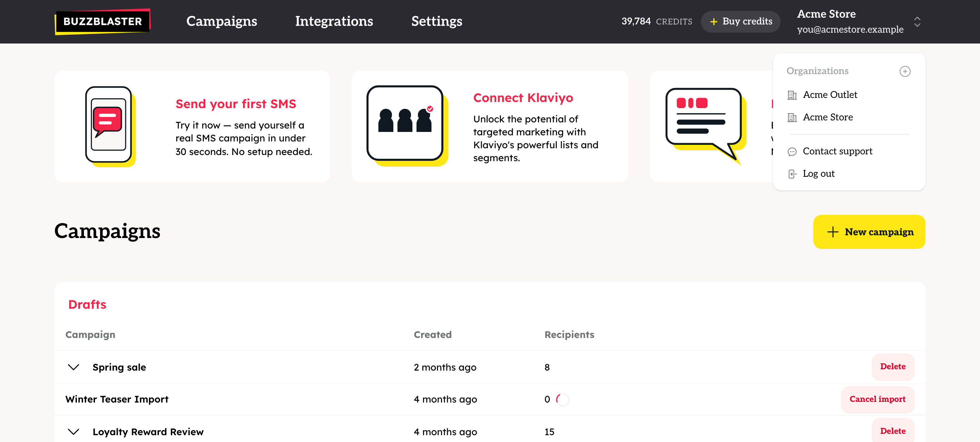This screenshot has height=442, width=980.
Task: Click the 2 months ago created value
Action: pos(445,367)
